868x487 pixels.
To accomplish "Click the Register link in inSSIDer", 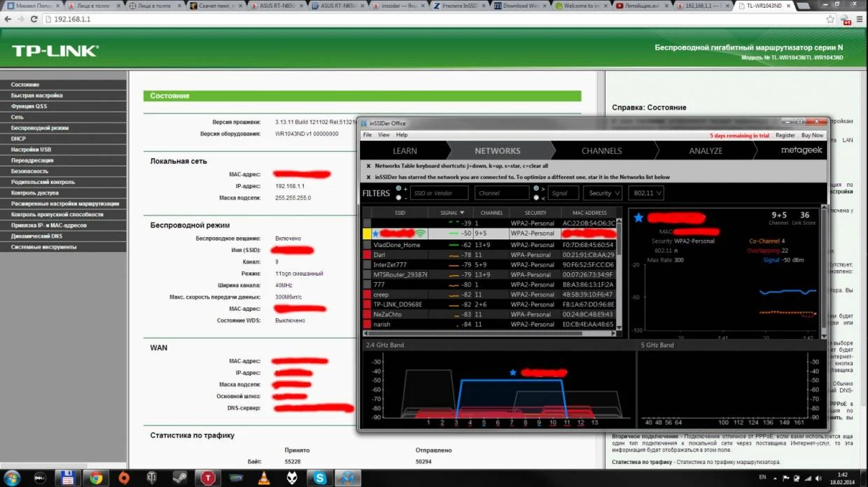I will click(x=785, y=135).
